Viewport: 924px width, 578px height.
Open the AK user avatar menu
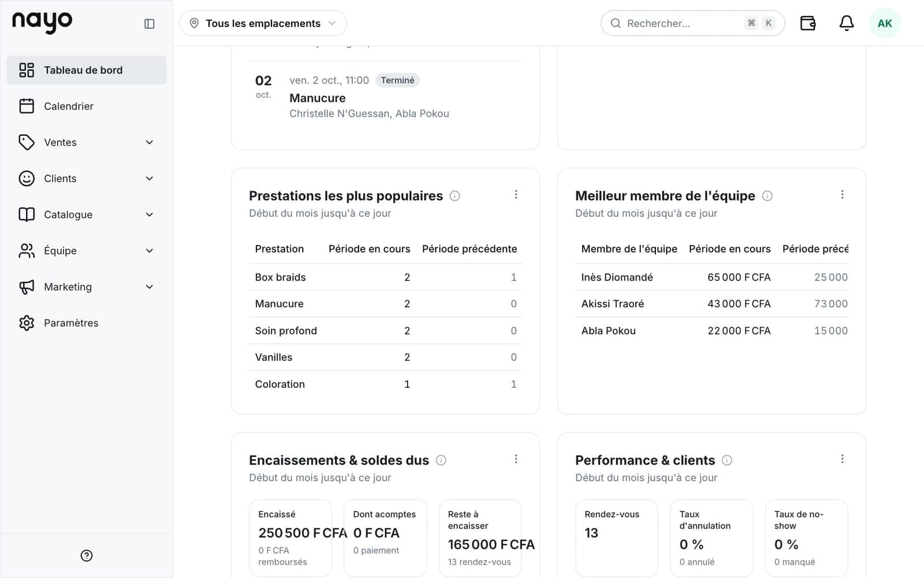pos(885,23)
